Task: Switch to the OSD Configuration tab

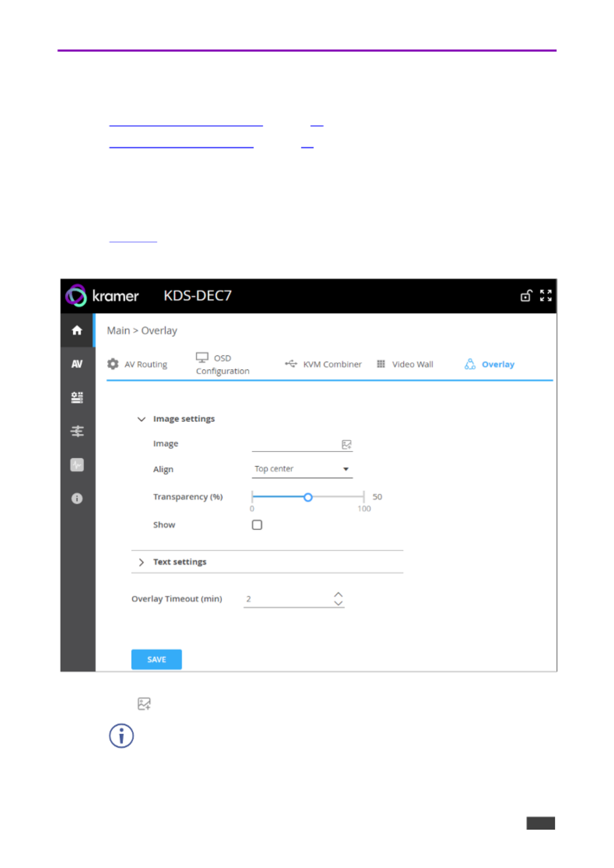Action: [x=223, y=364]
